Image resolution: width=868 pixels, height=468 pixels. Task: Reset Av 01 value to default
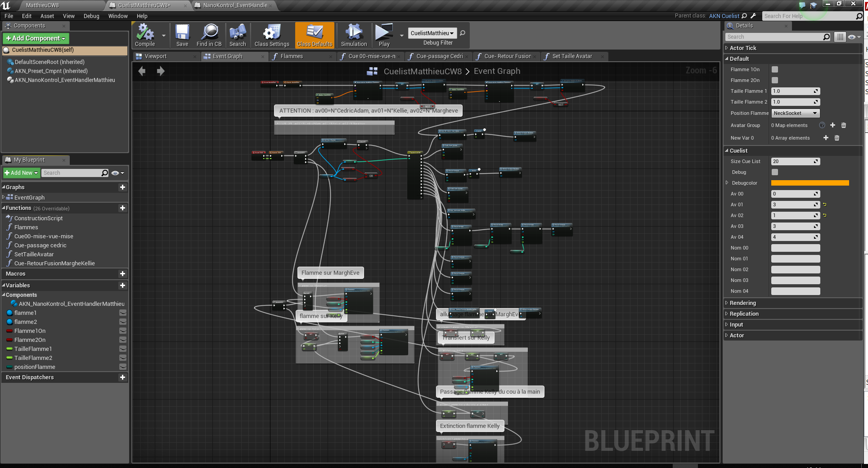coord(825,204)
